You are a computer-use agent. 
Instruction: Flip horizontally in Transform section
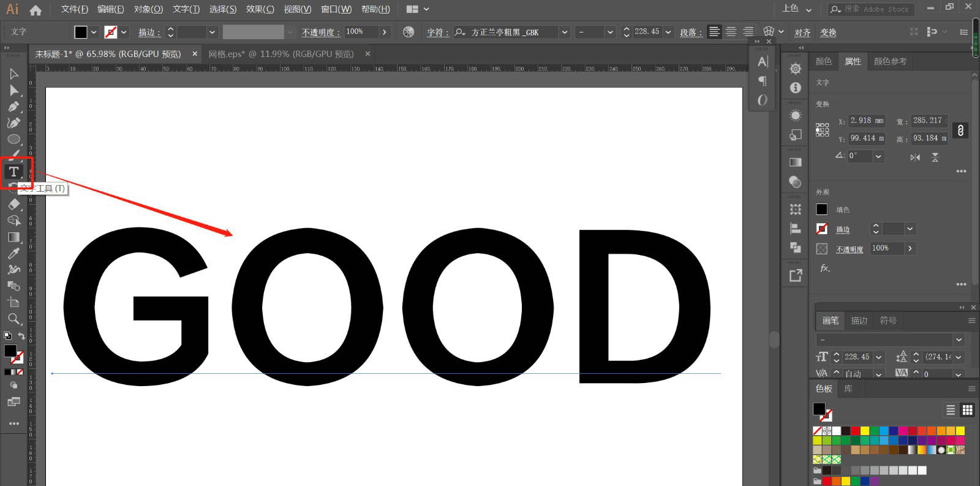pyautogui.click(x=915, y=158)
